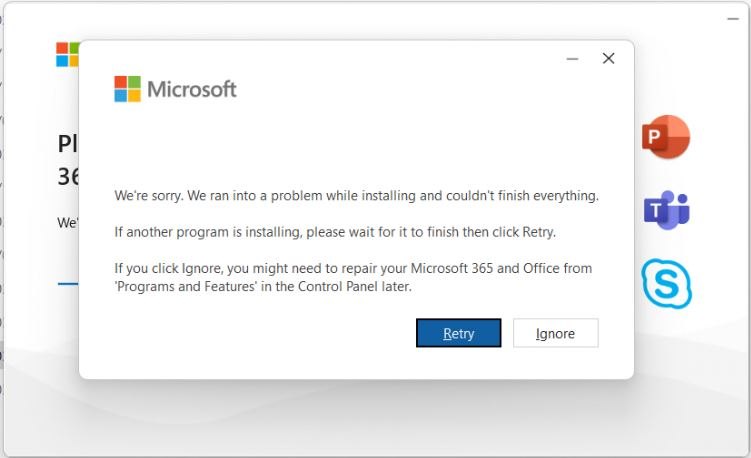Click the partially hidden Microsoft logo behind dialog
This screenshot has width=751, height=458.
click(x=68, y=55)
